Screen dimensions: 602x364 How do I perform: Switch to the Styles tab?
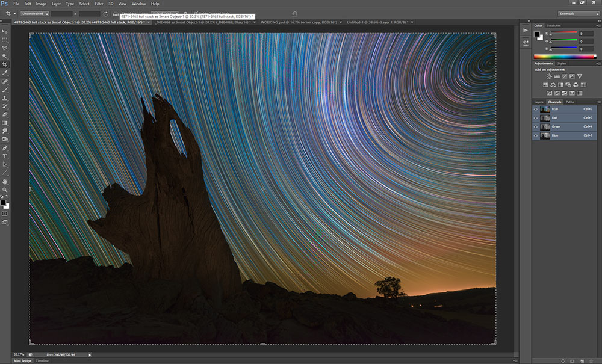[x=561, y=63]
